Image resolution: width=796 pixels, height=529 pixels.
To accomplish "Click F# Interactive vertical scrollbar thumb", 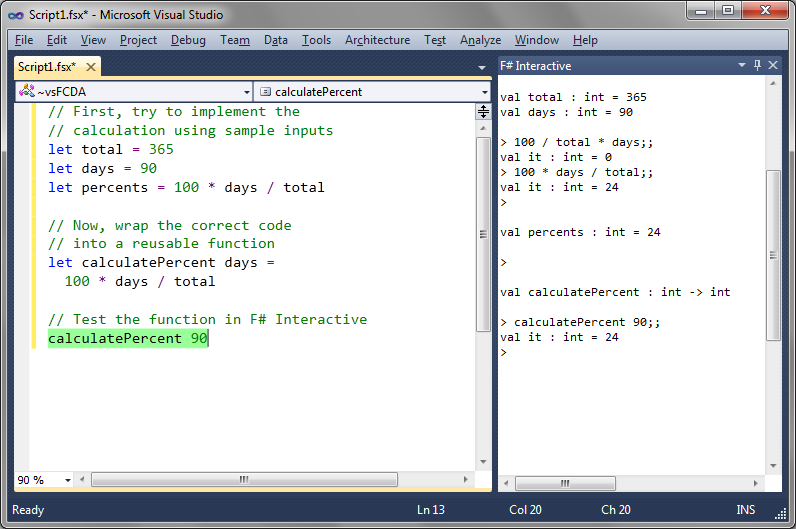I will [x=773, y=255].
